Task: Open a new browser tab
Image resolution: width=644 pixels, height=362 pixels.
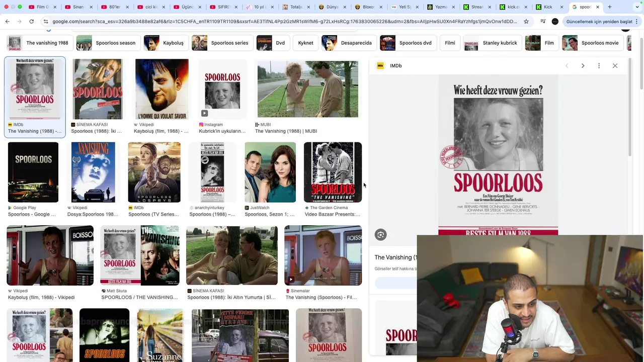Action: (x=610, y=7)
